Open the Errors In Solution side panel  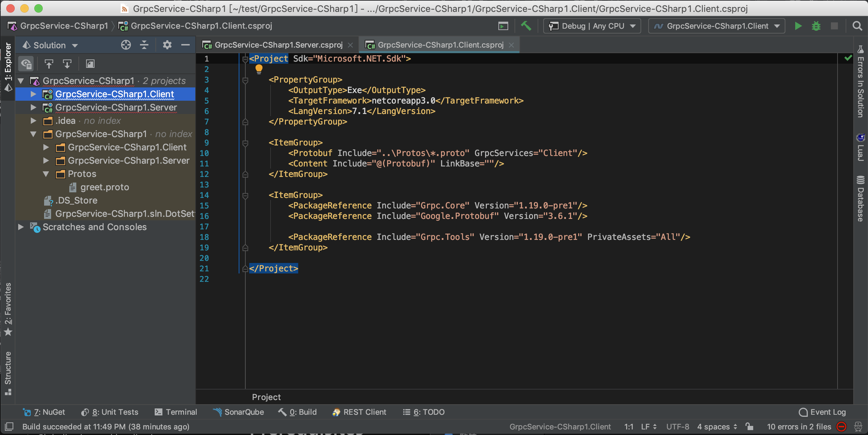tap(860, 81)
